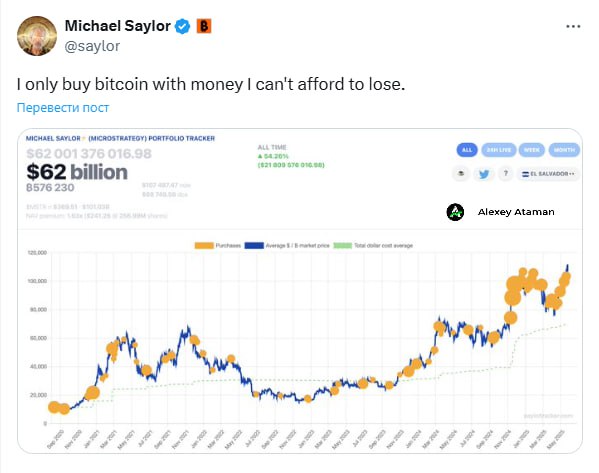Switch to the 24H LIVE range
The width and height of the screenshot is (599, 473).
coord(499,150)
